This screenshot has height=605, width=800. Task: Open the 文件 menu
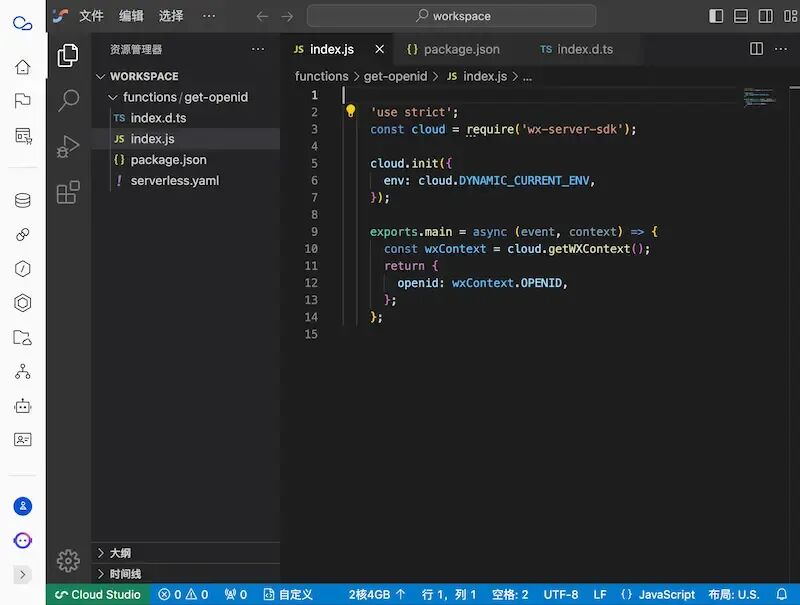[91, 16]
